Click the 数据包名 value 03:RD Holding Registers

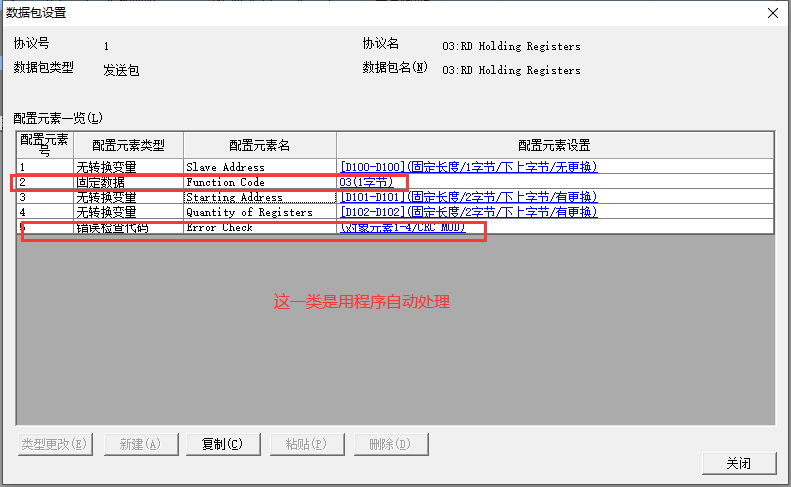[x=510, y=70]
